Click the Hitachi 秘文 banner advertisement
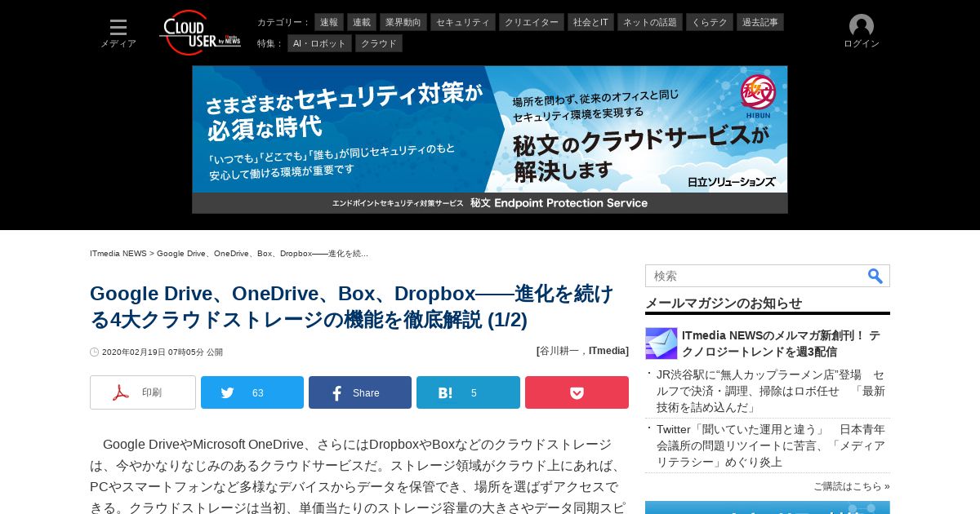Screen dimensions: 980x514 490,140
